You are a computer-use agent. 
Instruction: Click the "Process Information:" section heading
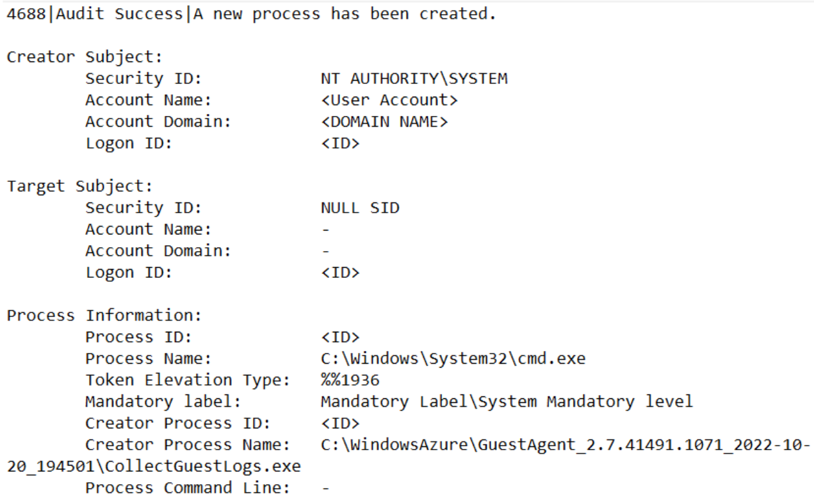click(x=104, y=316)
